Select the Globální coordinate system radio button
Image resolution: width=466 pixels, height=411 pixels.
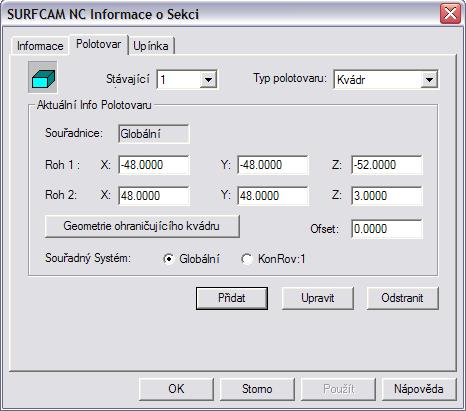tap(169, 259)
